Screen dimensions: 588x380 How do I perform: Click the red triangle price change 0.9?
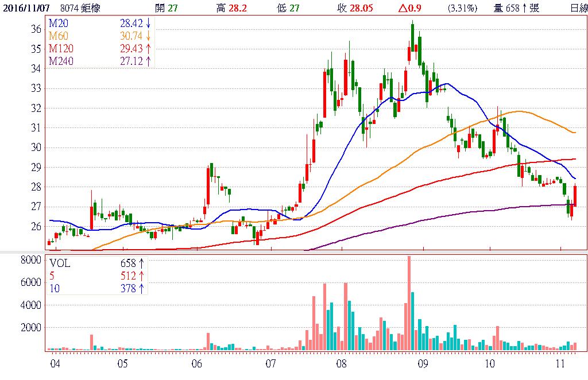pyautogui.click(x=411, y=8)
